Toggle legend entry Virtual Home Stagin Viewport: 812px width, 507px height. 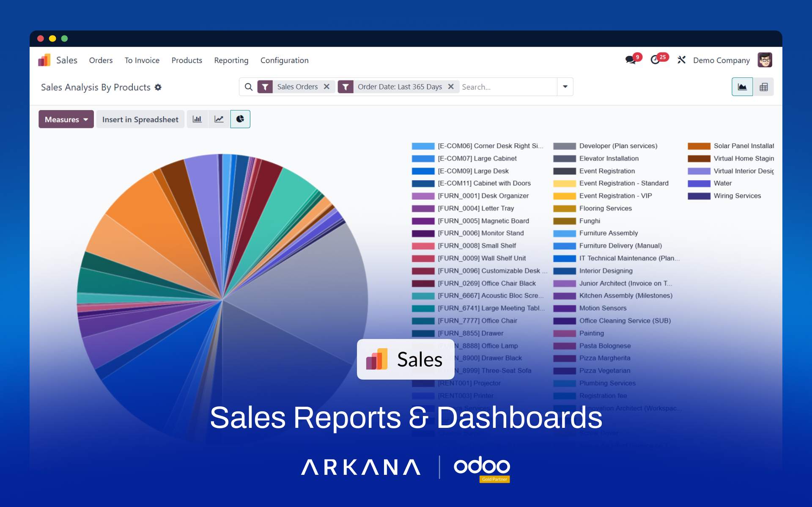(731, 159)
